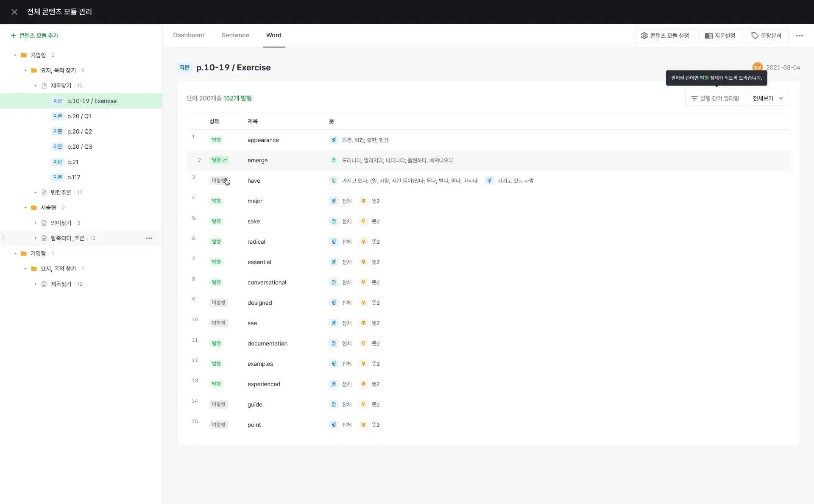The width and height of the screenshot is (814, 504).
Task: Open 콘텐츠 모듈 설정 gear settings
Action: click(x=665, y=36)
